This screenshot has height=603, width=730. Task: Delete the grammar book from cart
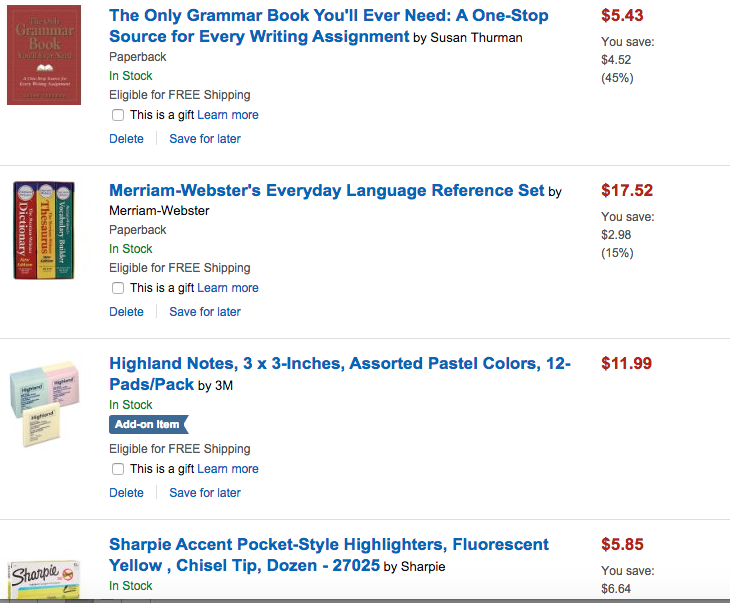pyautogui.click(x=126, y=139)
